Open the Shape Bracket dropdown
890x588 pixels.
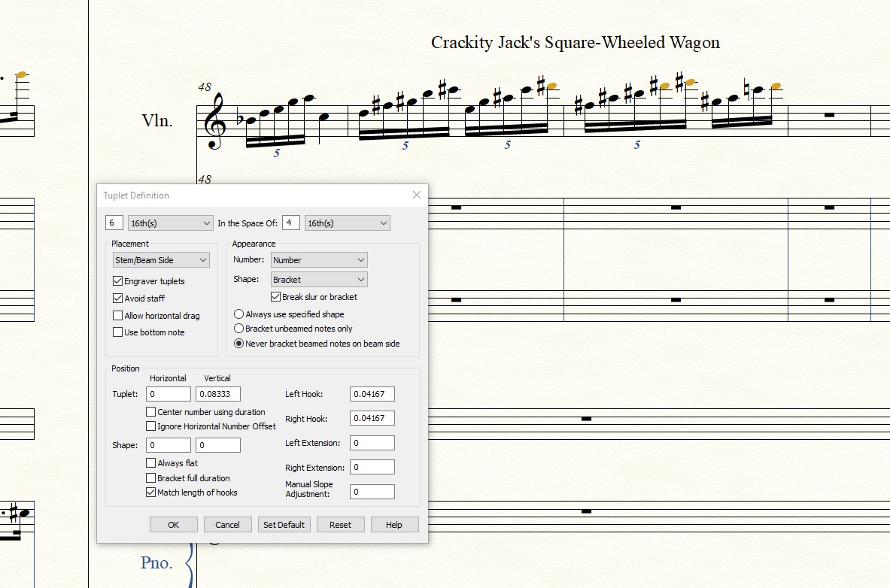point(319,280)
